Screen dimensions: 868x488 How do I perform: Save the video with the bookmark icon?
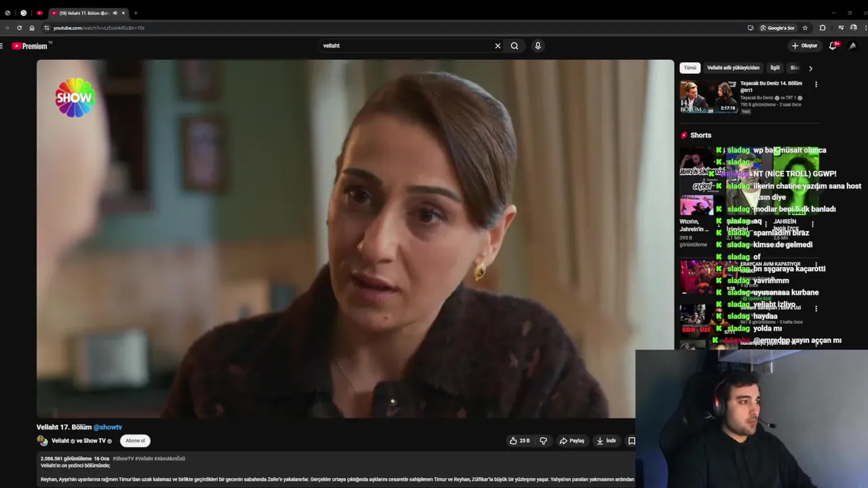pos(631,441)
